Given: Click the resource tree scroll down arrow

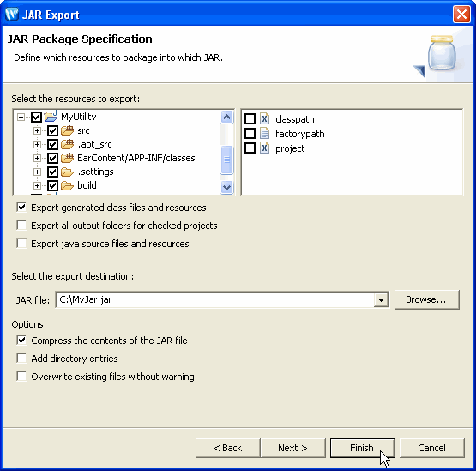Looking at the screenshot, I should coord(226,187).
